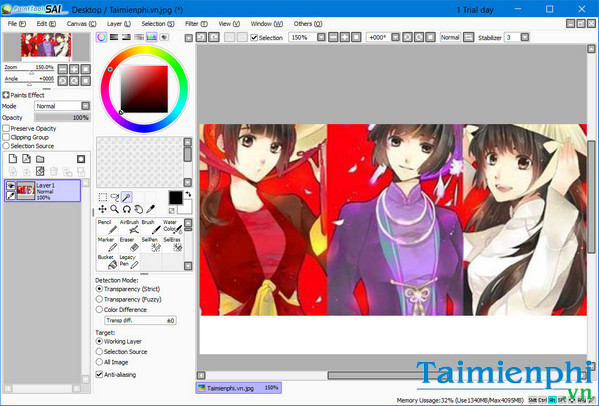This screenshot has width=599, height=406.
Task: Toggle the swatches panel icon
Action: click(152, 37)
